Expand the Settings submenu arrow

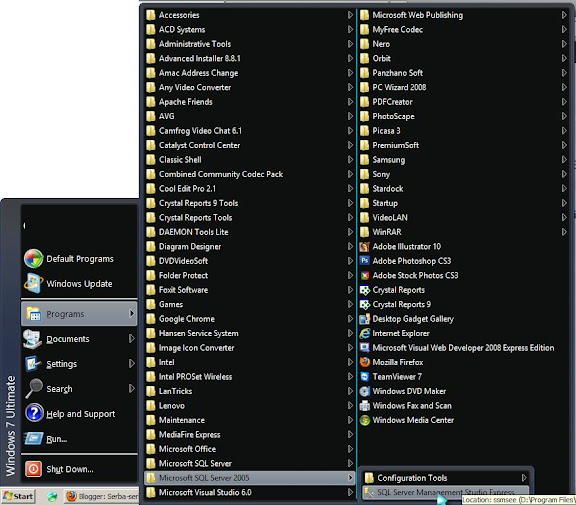tap(132, 364)
